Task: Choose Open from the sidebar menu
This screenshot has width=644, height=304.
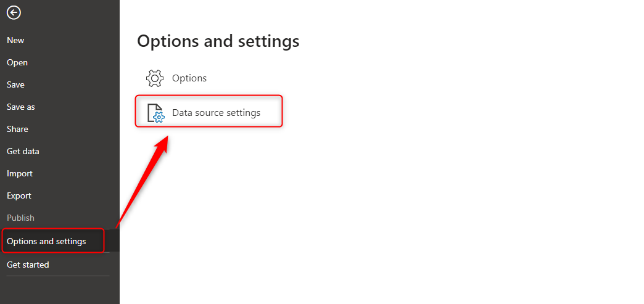Action: [17, 62]
